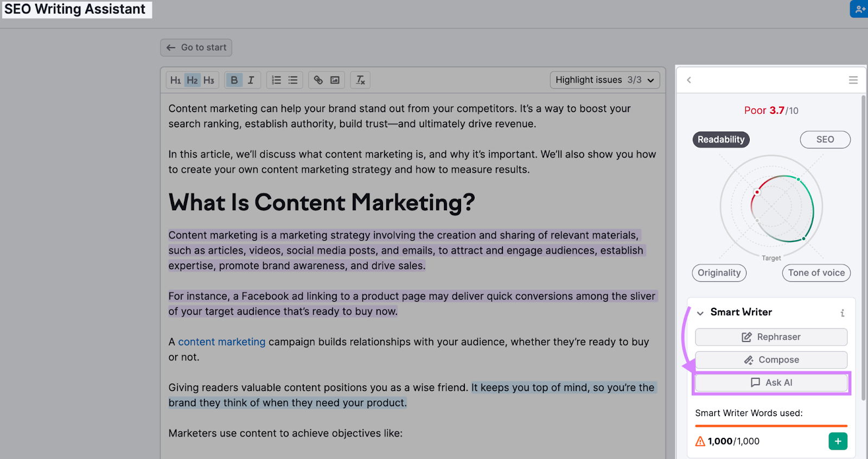Click the italic formatting icon

click(x=251, y=80)
